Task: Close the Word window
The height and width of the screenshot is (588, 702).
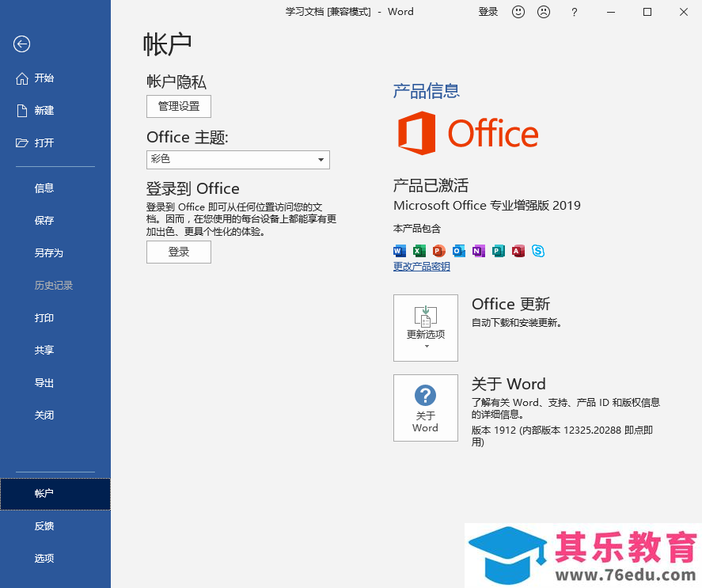Action: pyautogui.click(x=684, y=12)
